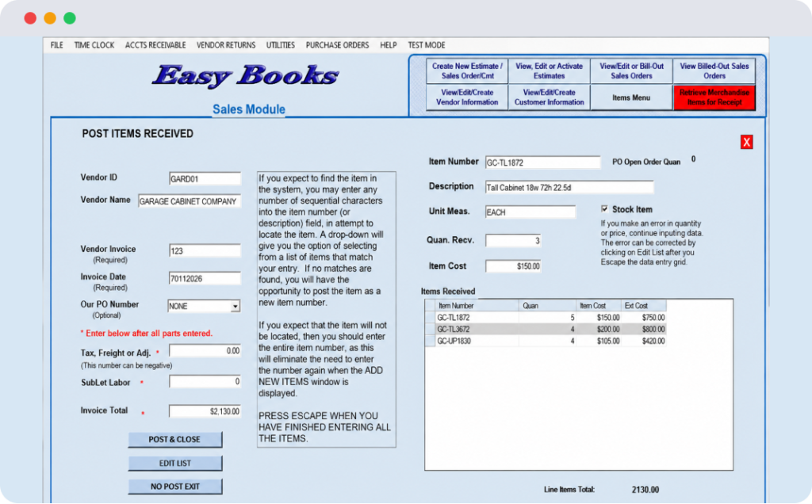Click the Vendor ID field

205,178
